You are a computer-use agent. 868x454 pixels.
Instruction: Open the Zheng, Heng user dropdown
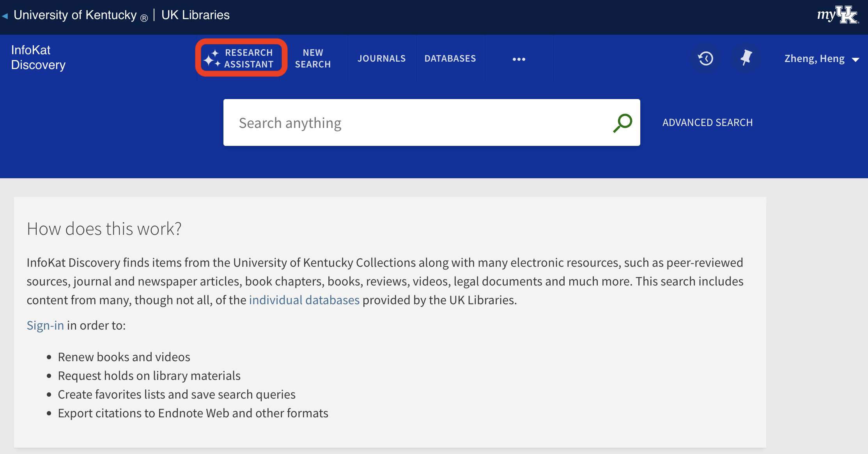[x=814, y=59]
